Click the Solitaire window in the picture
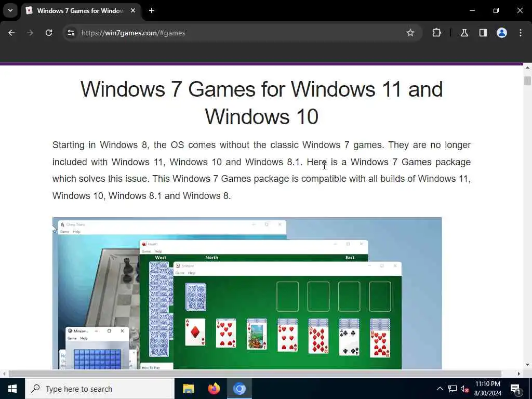The width and height of the screenshot is (532, 399). click(287, 315)
